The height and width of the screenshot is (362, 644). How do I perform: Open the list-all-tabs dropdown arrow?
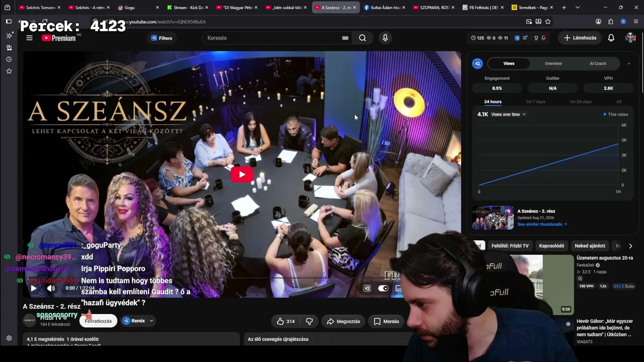coord(577,8)
